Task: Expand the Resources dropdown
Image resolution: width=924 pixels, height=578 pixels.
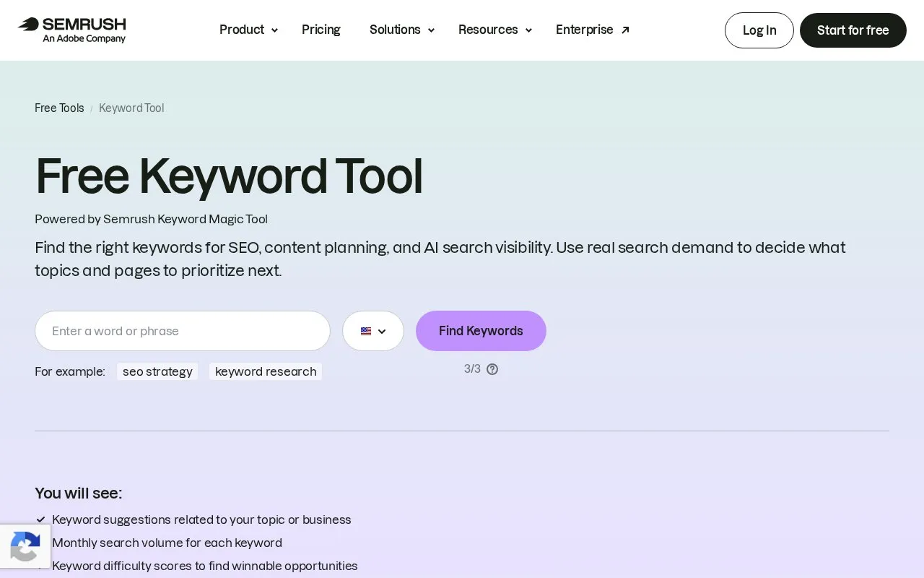Action: pyautogui.click(x=495, y=30)
